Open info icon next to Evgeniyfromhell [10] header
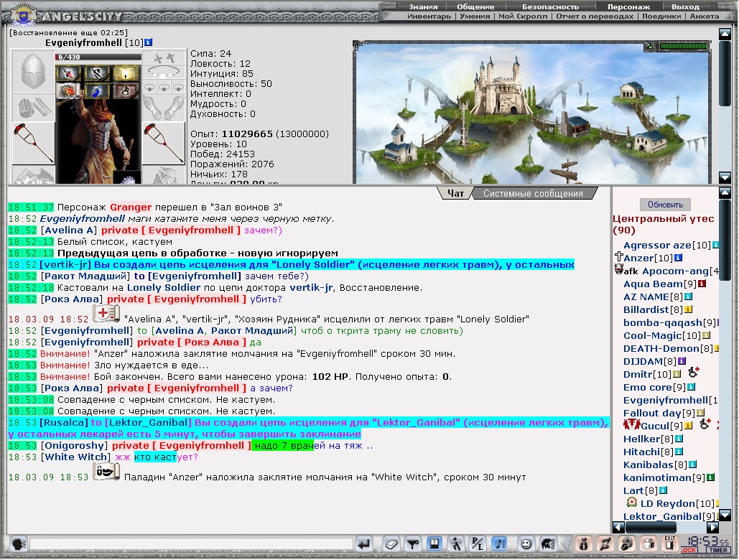The image size is (739, 560). pos(148,42)
